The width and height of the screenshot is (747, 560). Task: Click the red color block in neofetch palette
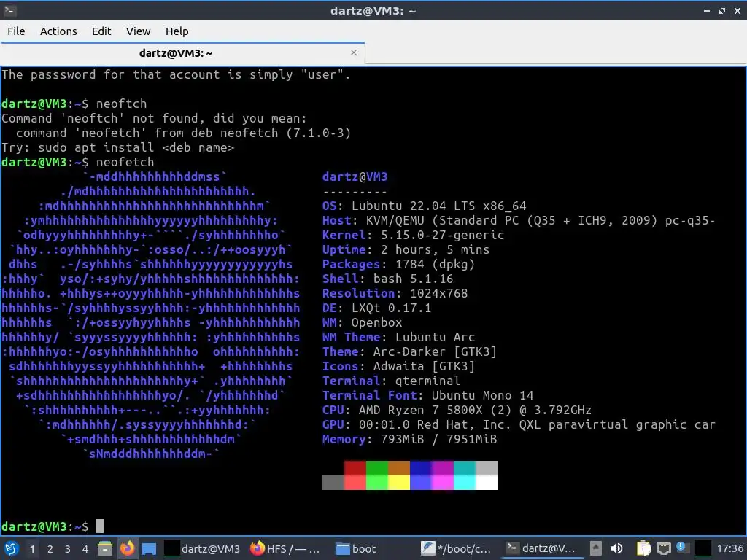click(x=355, y=467)
